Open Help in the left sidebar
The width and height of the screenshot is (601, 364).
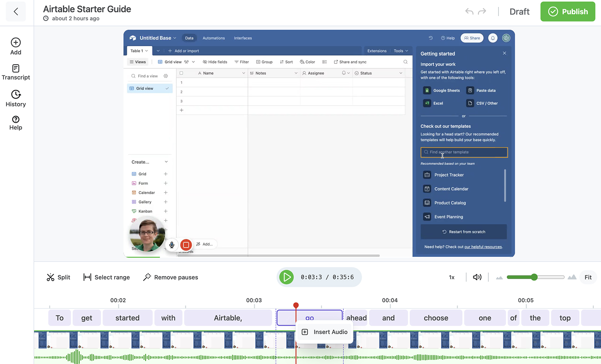[16, 123]
